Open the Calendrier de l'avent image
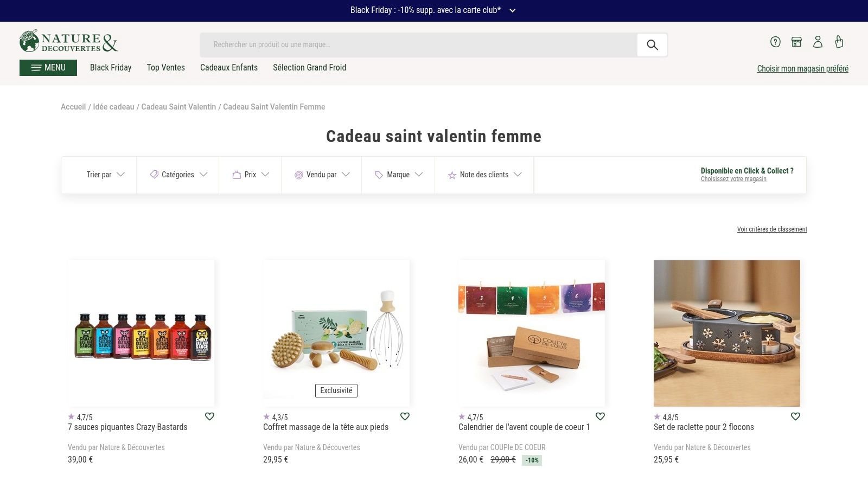 coord(532,333)
